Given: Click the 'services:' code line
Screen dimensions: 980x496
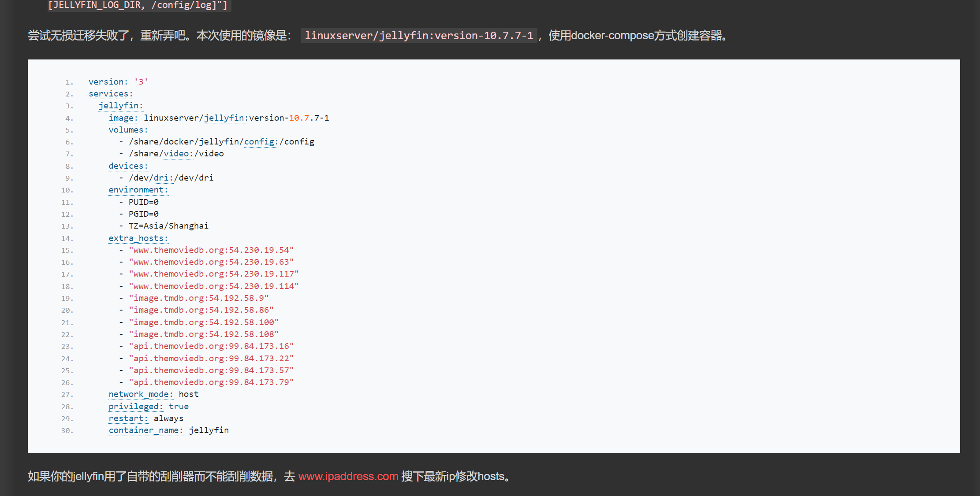Looking at the screenshot, I should (111, 94).
